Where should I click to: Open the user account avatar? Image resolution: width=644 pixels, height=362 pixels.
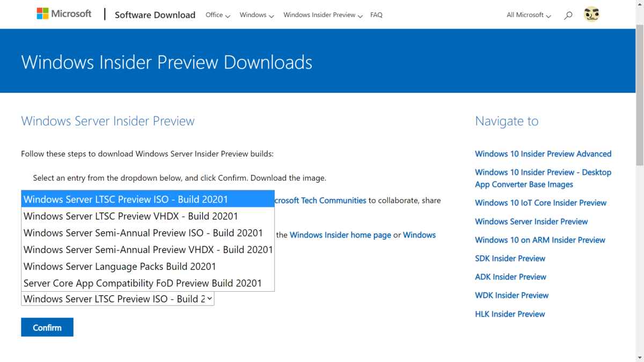tap(591, 14)
